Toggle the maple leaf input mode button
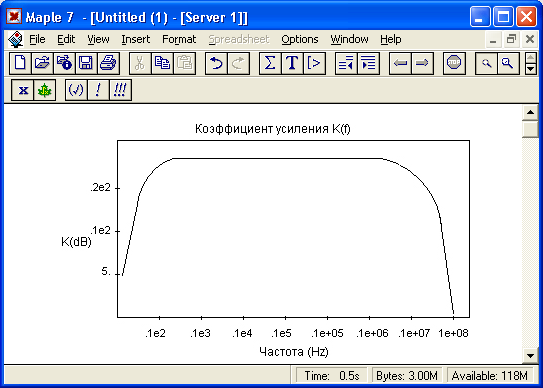This screenshot has height=388, width=543. click(x=45, y=90)
